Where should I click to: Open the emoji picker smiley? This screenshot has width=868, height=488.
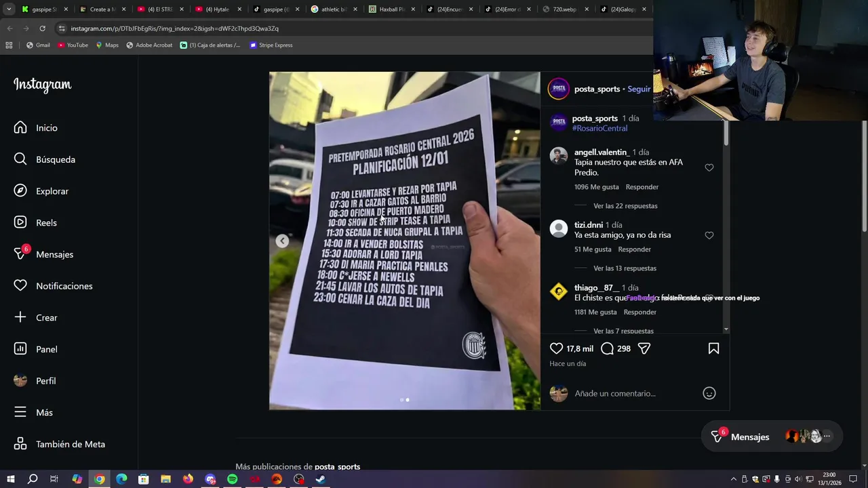click(x=709, y=393)
